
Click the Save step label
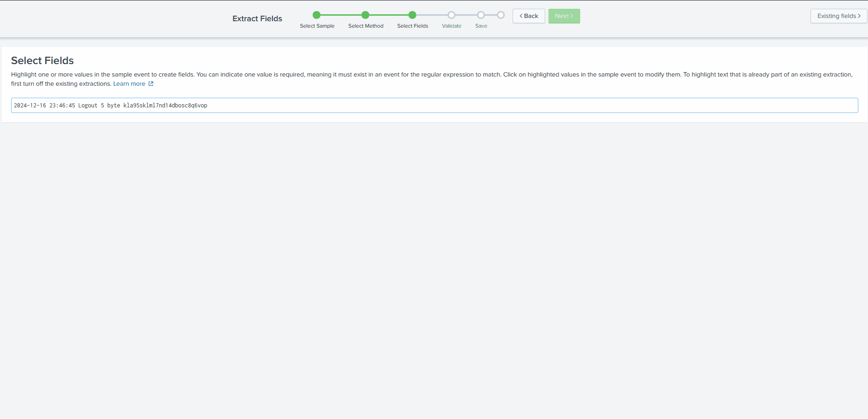click(481, 26)
